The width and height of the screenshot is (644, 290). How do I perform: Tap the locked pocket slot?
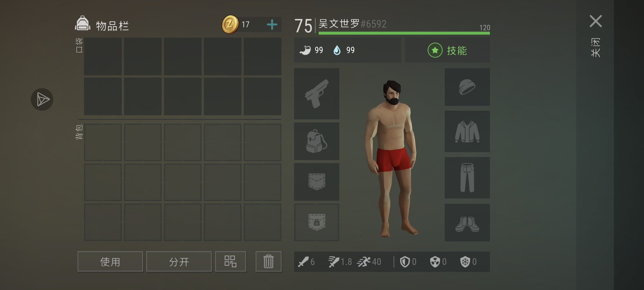tap(317, 223)
